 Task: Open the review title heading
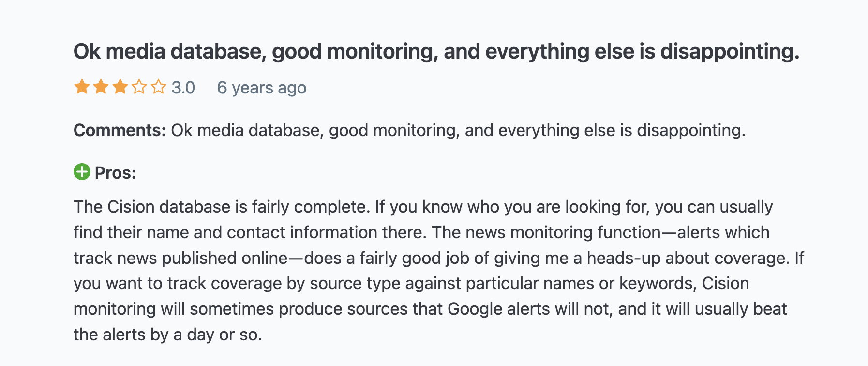[x=436, y=51]
